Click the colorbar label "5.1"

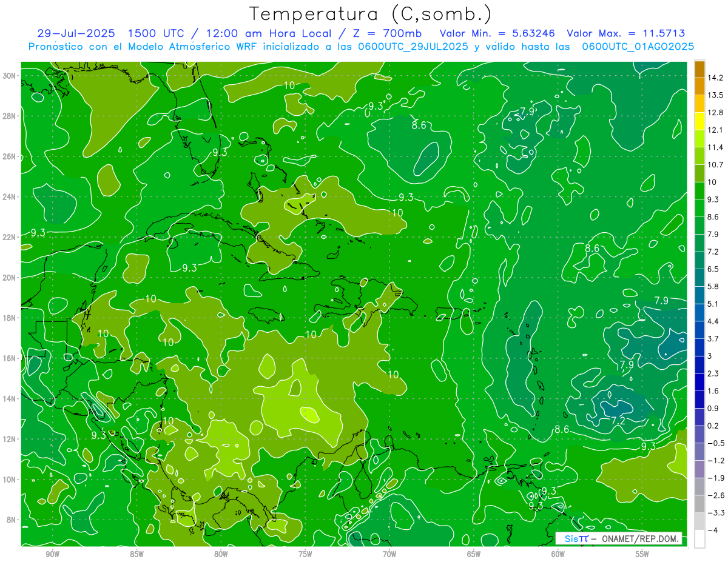pyautogui.click(x=712, y=304)
